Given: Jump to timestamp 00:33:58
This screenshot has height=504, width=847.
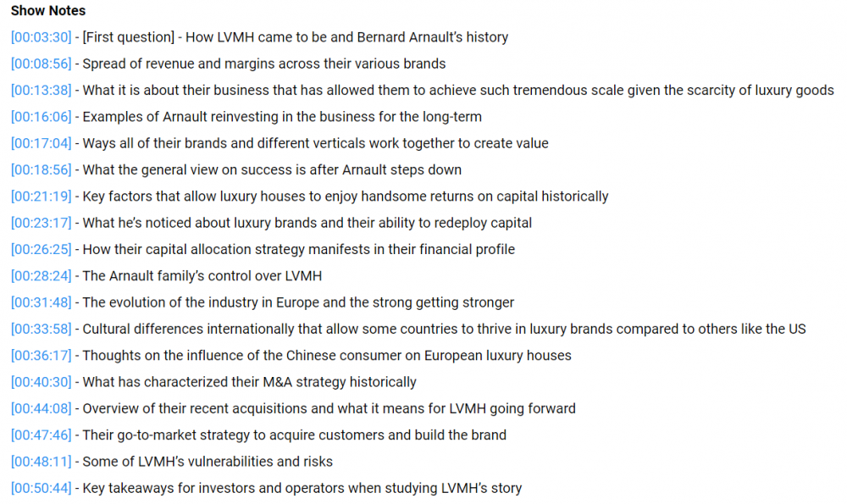Looking at the screenshot, I should coord(41,329).
